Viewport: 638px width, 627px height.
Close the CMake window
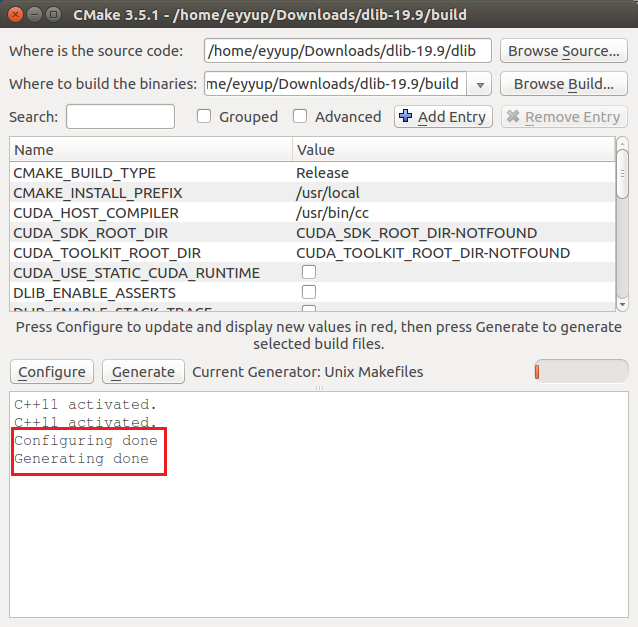point(15,15)
